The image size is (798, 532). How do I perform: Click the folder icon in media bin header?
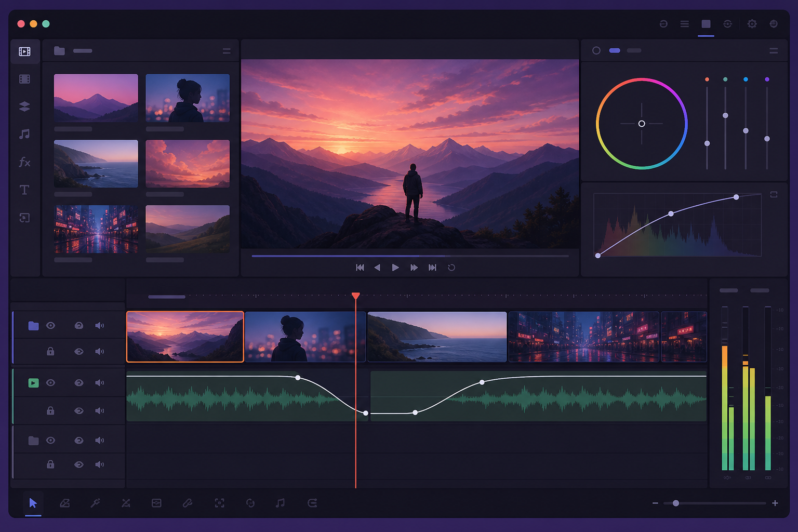pyautogui.click(x=59, y=50)
